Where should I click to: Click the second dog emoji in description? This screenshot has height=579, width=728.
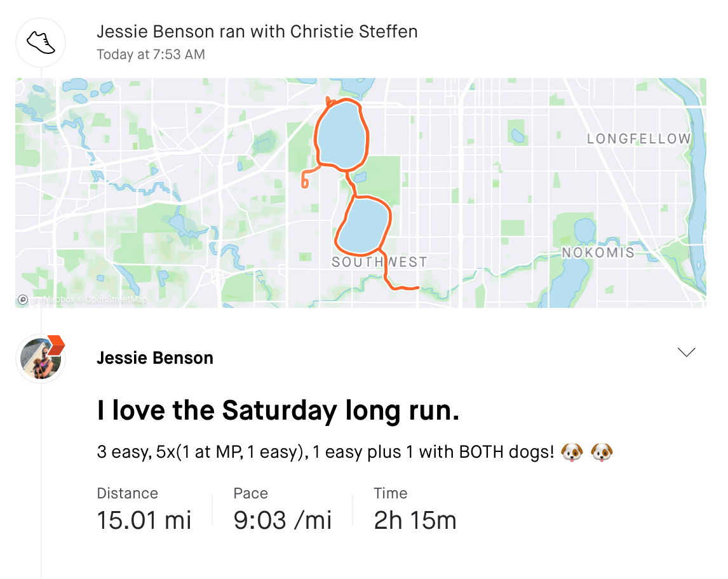pos(601,453)
